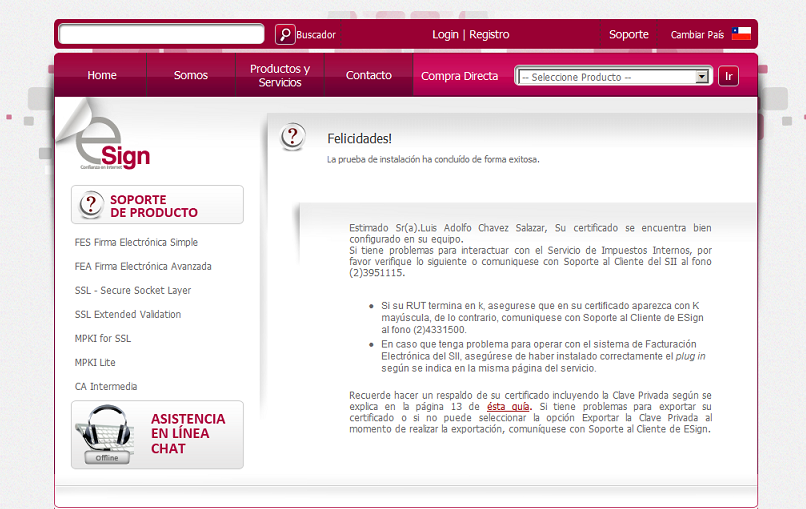Click the question mark icon beside Felicidades
The width and height of the screenshot is (806, 509).
tap(292, 137)
